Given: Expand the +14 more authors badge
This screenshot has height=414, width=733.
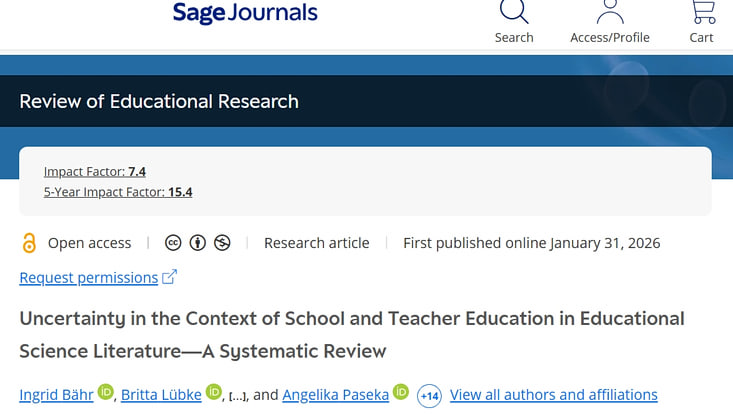Looking at the screenshot, I should pyautogui.click(x=429, y=396).
